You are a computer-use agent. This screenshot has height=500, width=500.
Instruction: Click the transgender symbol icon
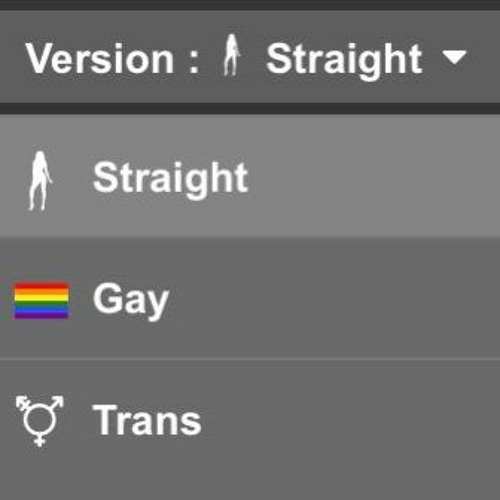point(40,421)
